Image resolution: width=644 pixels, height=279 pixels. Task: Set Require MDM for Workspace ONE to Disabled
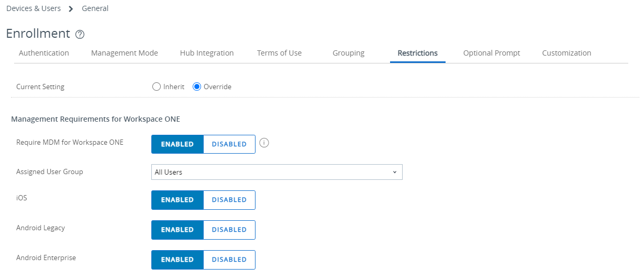pos(229,144)
